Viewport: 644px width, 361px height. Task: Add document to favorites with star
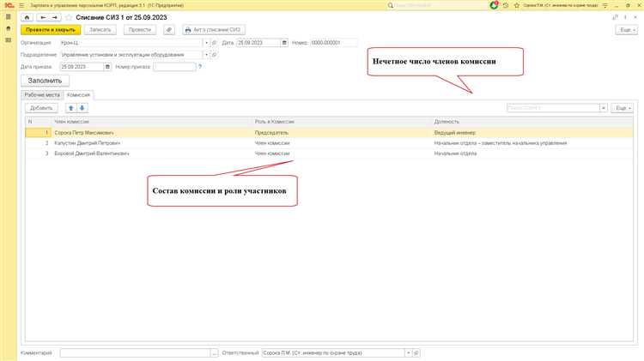(68, 17)
